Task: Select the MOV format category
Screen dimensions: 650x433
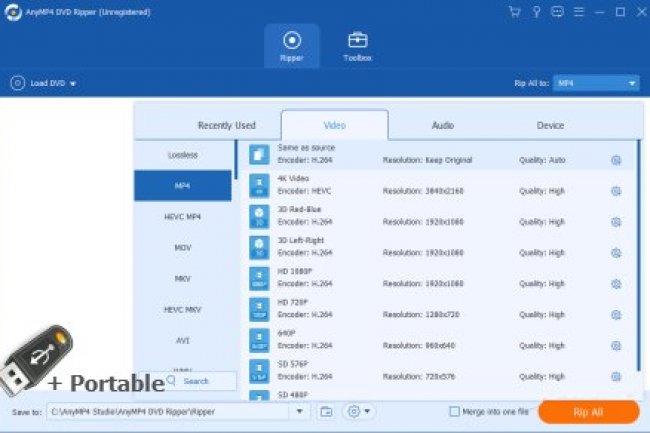Action: (183, 248)
